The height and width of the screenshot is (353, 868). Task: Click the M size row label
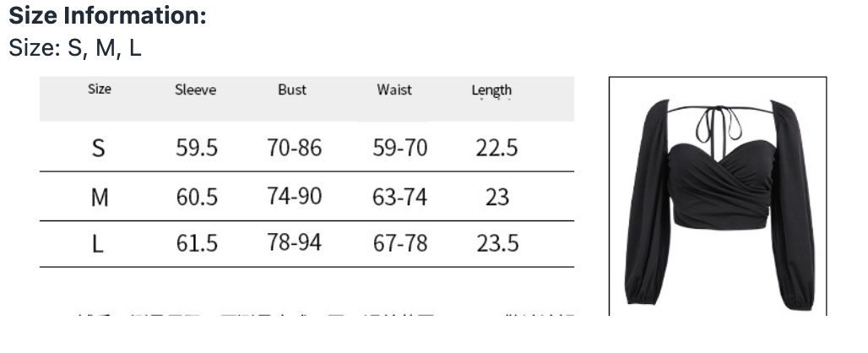[100, 197]
